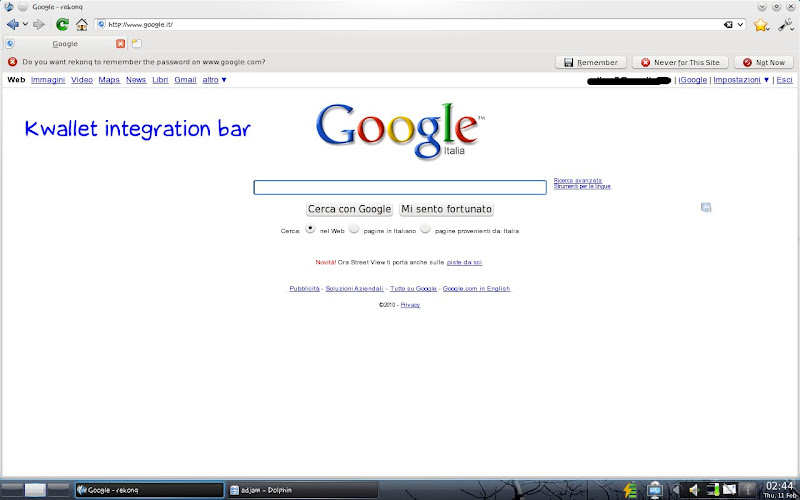This screenshot has width=800, height=500.
Task: Clear the URL bar with the erase icon
Action: pos(728,24)
